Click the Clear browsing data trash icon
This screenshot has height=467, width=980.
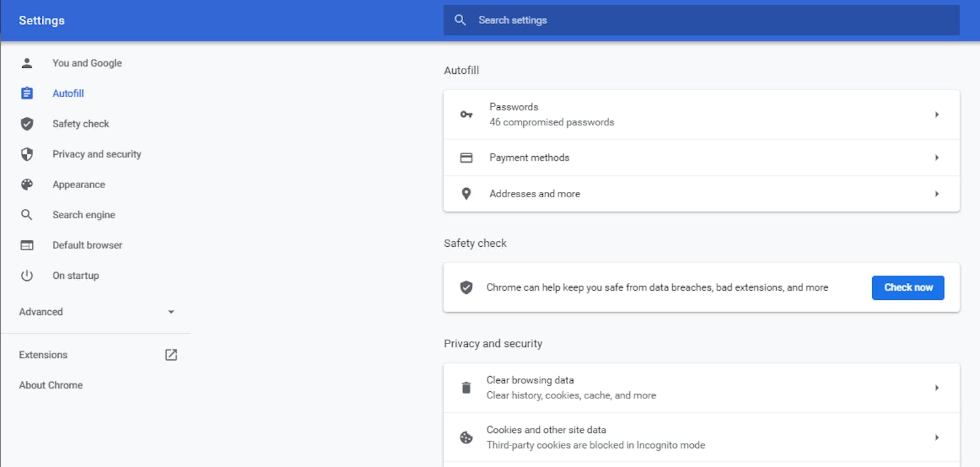466,387
